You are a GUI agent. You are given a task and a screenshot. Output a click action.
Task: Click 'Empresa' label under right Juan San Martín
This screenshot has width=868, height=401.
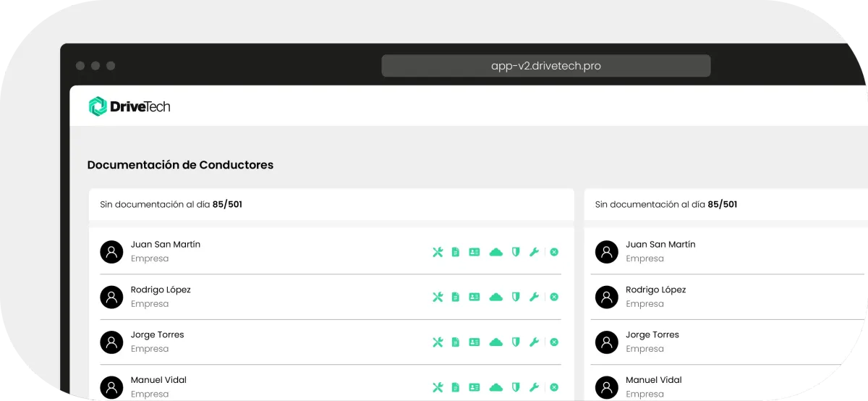click(x=645, y=259)
